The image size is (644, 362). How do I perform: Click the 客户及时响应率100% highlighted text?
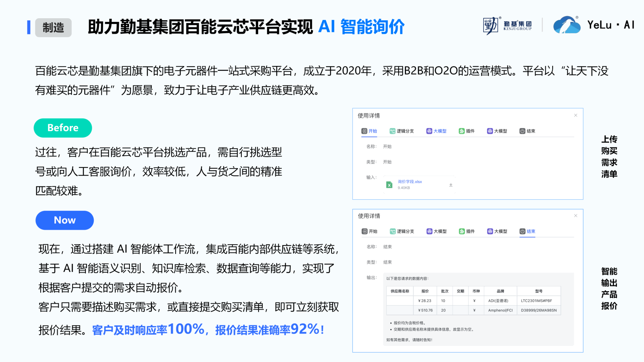(148, 330)
